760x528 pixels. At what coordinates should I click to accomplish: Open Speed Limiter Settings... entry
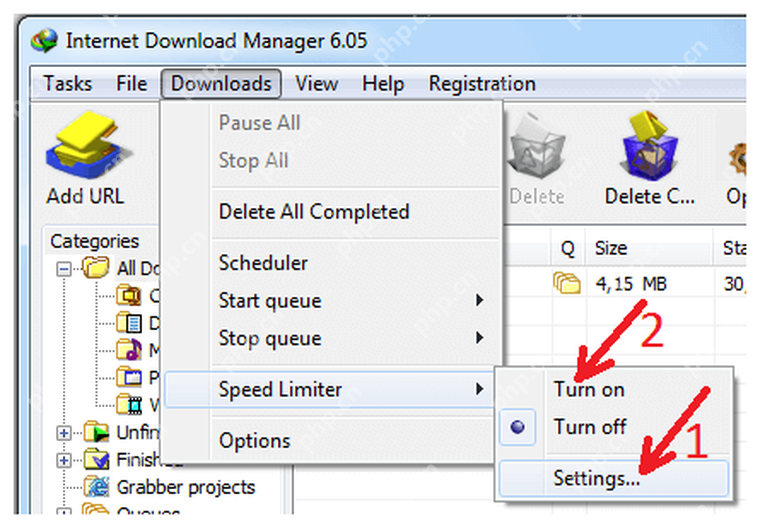(614, 479)
